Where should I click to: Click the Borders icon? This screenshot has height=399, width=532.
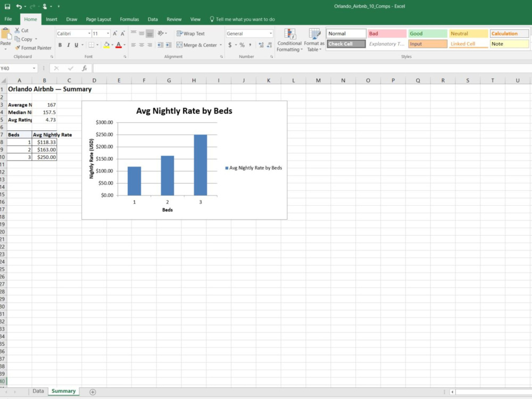click(92, 45)
